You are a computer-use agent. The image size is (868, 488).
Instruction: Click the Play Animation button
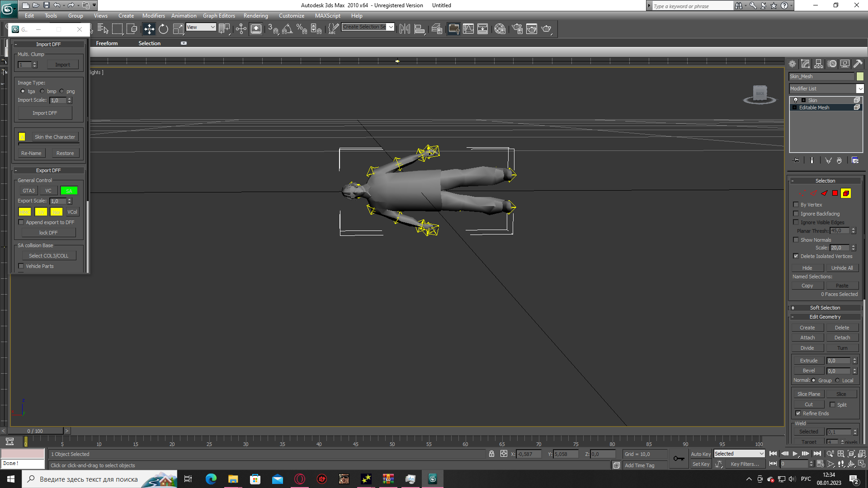(x=795, y=454)
